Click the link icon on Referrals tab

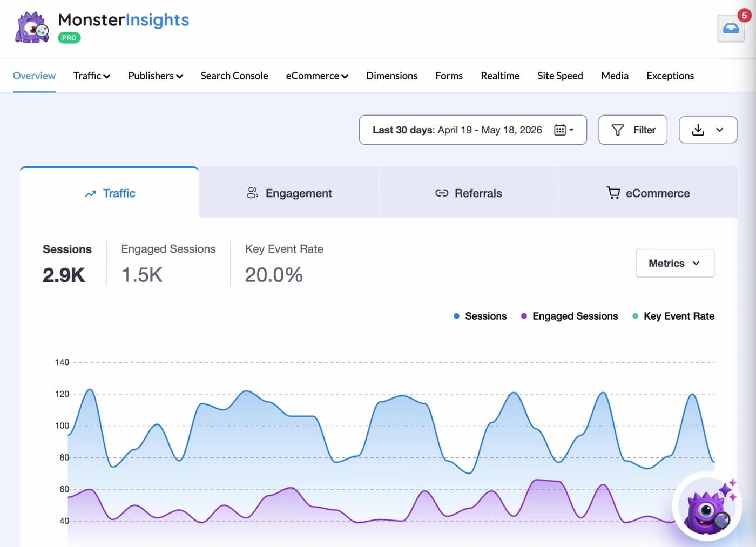pyautogui.click(x=442, y=193)
